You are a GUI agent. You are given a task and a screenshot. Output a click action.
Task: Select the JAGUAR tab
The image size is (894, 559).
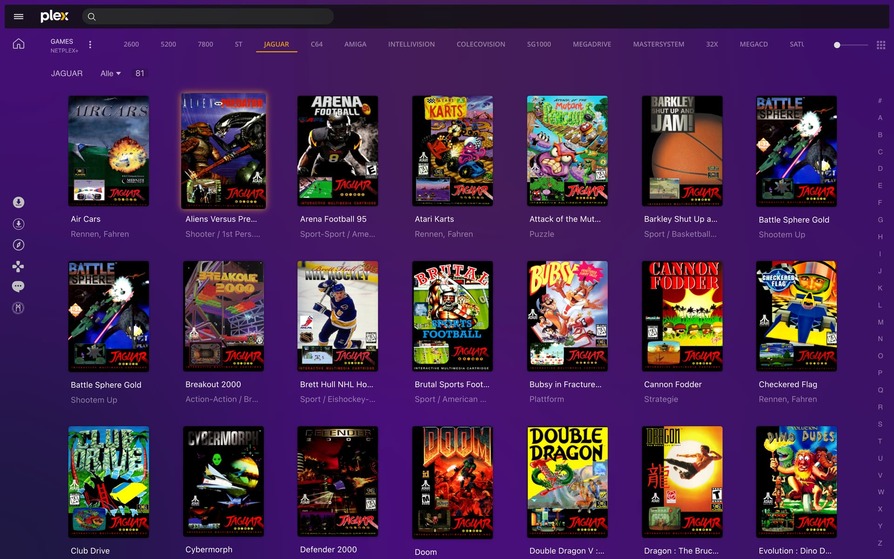point(277,44)
